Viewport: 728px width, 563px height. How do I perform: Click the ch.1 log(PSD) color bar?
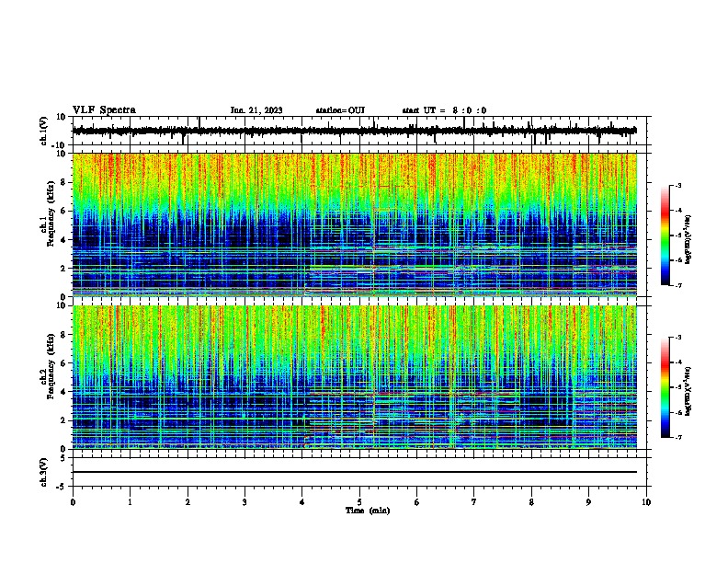[x=665, y=236]
